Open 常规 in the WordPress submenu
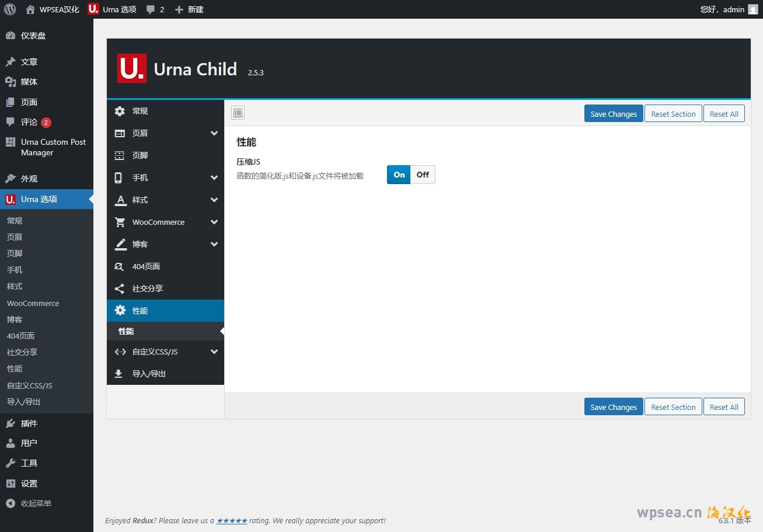This screenshot has height=532, width=763. tap(15, 221)
